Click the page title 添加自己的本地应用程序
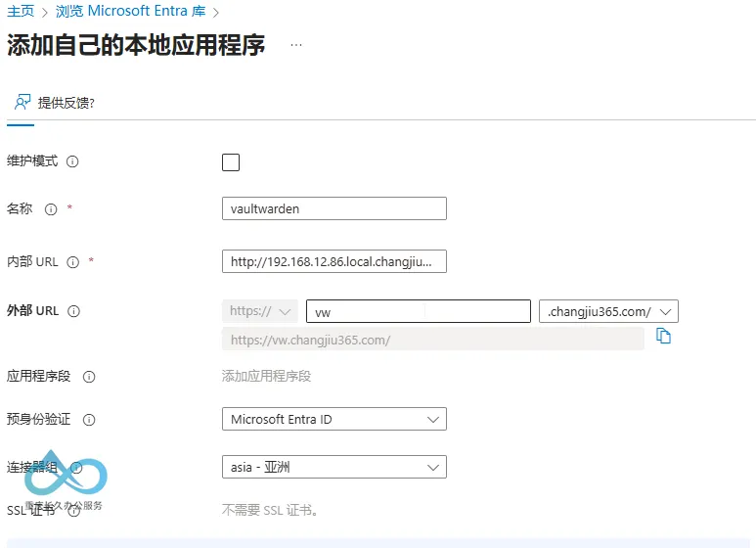The image size is (756, 548). (136, 45)
